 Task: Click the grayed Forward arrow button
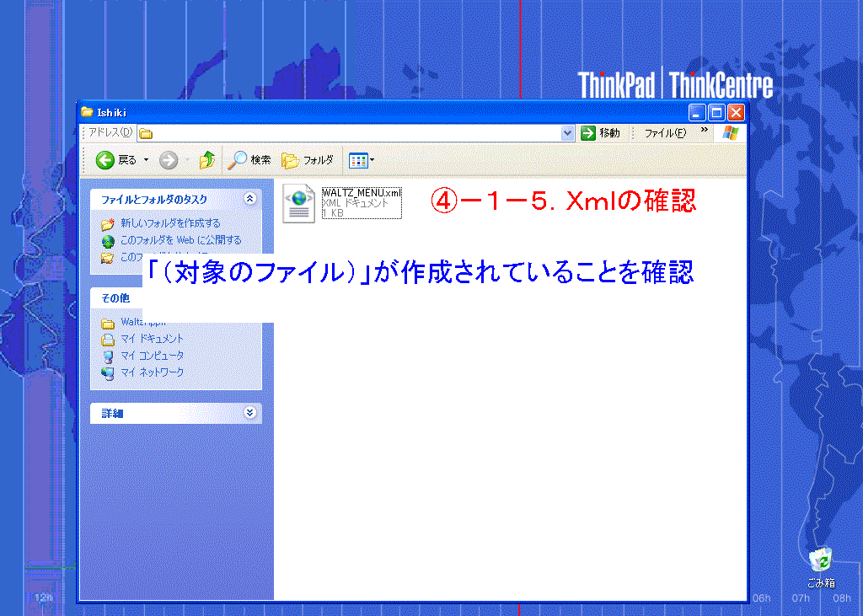pyautogui.click(x=168, y=160)
